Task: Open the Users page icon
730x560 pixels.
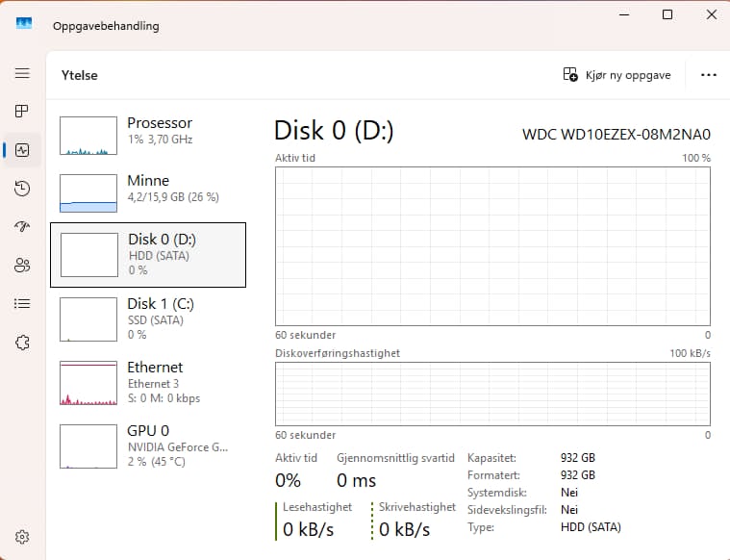Action: [22, 266]
